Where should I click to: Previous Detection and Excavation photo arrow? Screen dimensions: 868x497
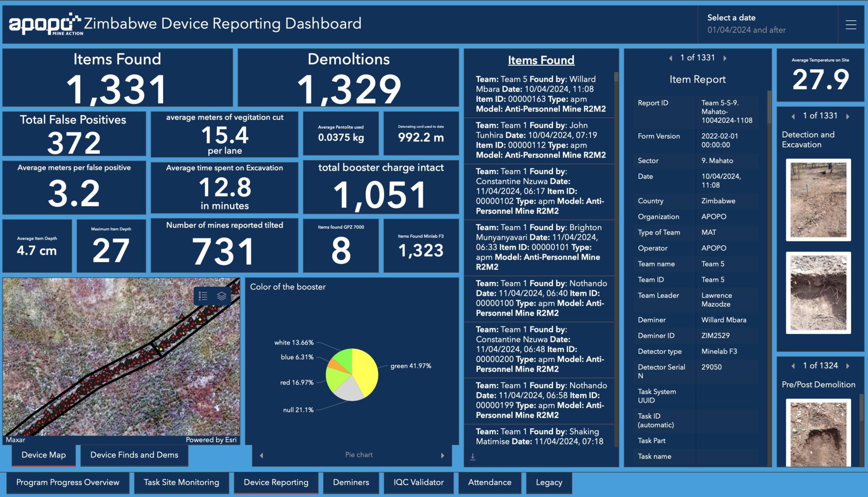793,117
